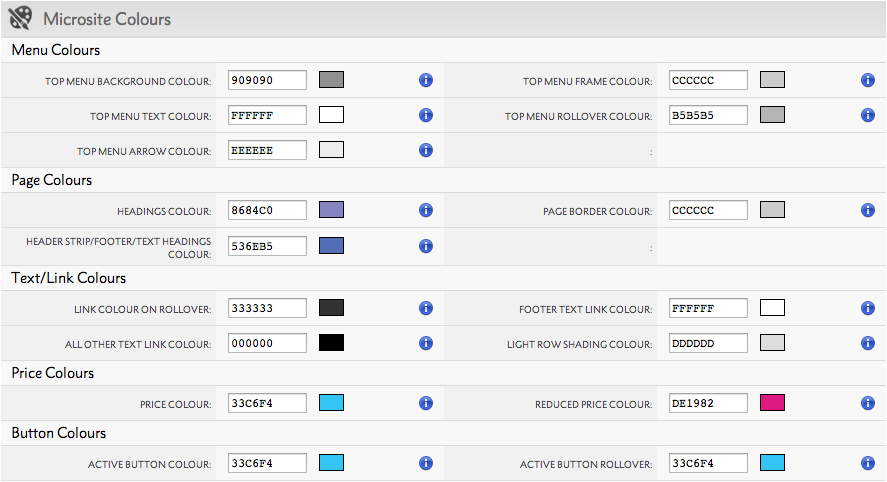Pick the Reduced Price pink colour swatch
This screenshot has width=887, height=482.
coord(772,403)
